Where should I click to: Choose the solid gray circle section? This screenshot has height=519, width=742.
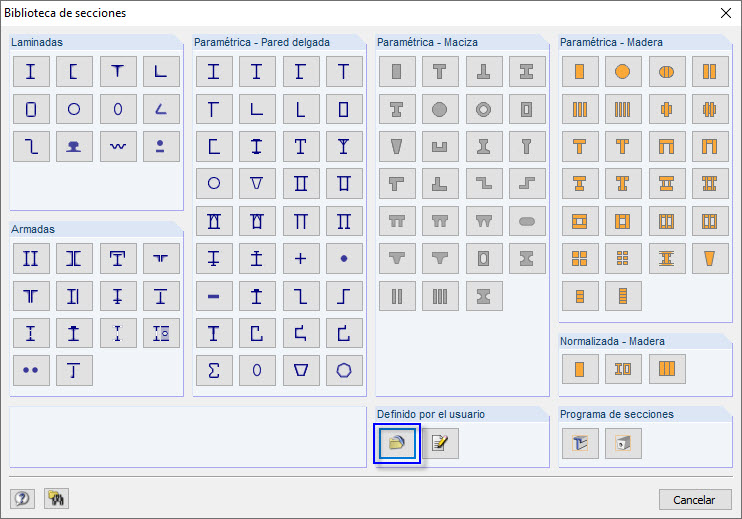click(440, 108)
